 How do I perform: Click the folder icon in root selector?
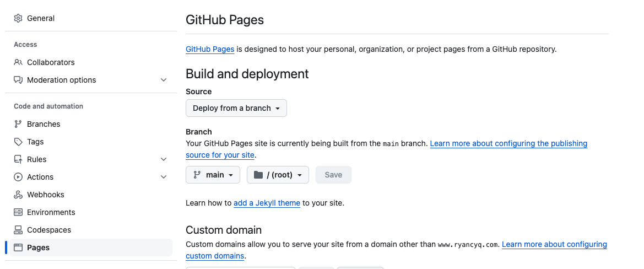(x=258, y=175)
